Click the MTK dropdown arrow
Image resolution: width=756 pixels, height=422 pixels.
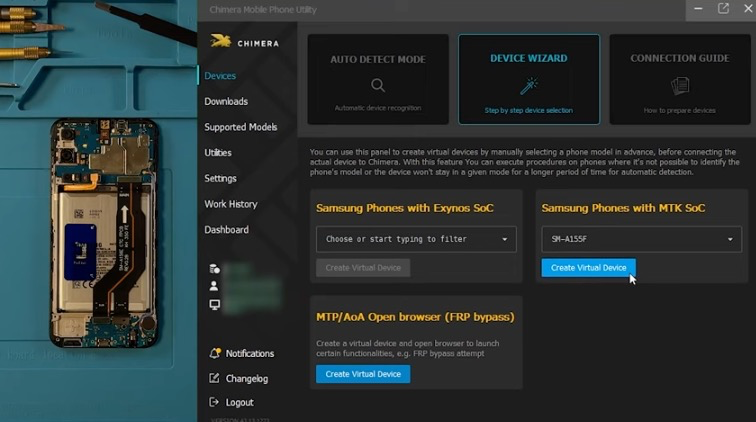(x=730, y=239)
